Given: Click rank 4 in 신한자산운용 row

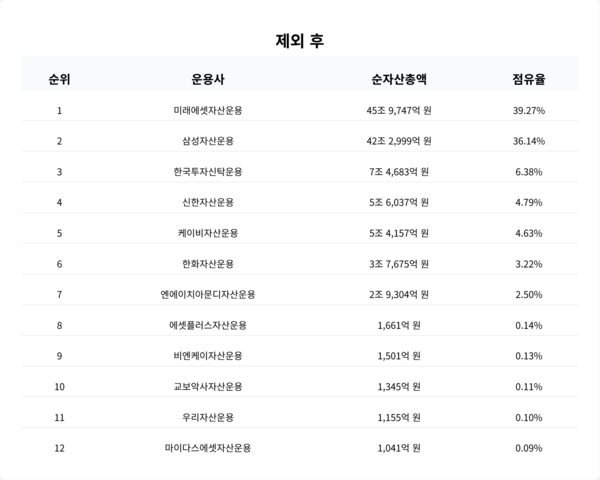Looking at the screenshot, I should click(59, 202).
